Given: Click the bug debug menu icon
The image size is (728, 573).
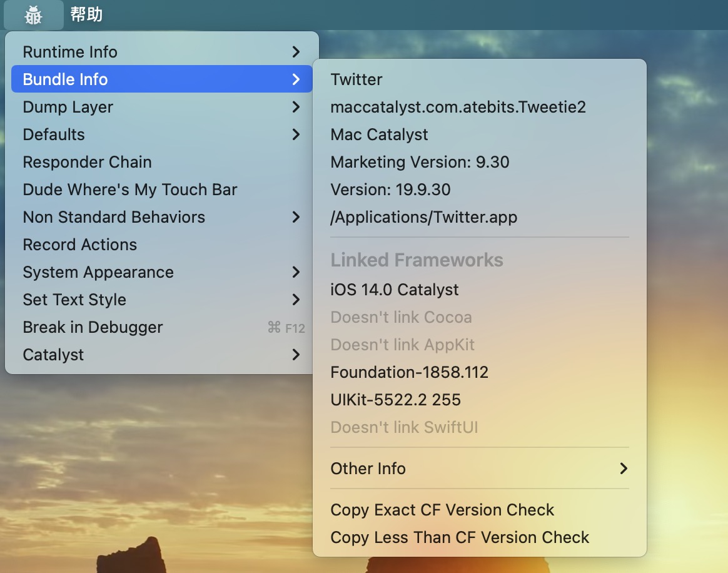Looking at the screenshot, I should pyautogui.click(x=34, y=14).
